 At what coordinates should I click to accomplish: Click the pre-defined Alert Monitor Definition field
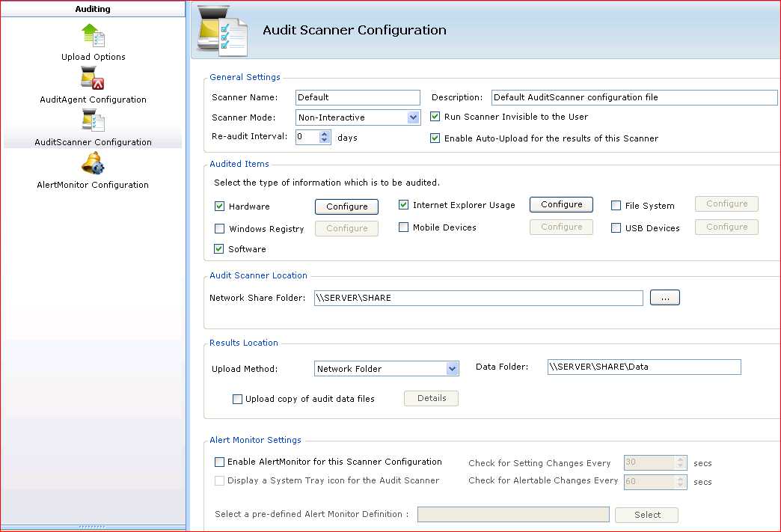coord(513,514)
